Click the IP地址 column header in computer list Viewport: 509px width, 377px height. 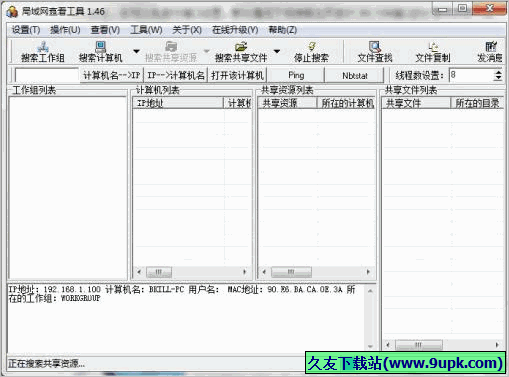click(x=178, y=103)
